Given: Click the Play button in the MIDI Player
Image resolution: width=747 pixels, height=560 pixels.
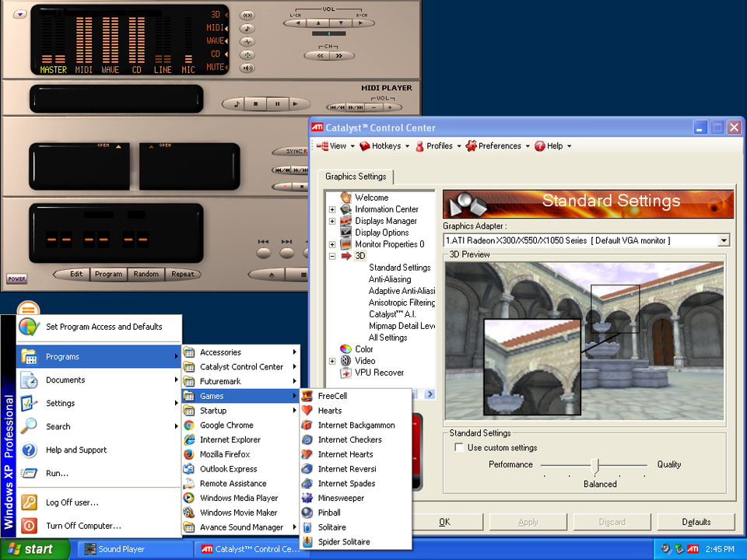Looking at the screenshot, I should click(296, 103).
